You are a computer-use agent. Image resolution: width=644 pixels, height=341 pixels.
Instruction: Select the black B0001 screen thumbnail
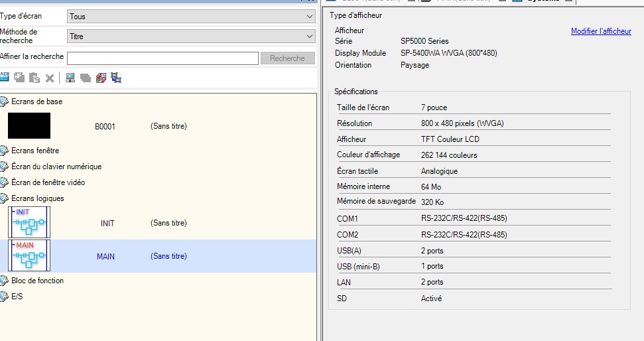tap(29, 126)
